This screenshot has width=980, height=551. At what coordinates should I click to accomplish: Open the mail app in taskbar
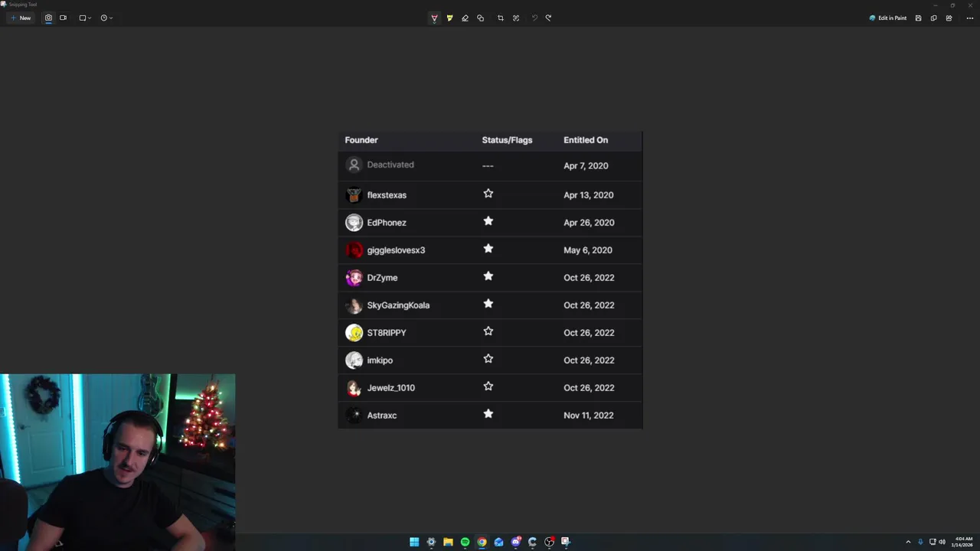[498, 542]
